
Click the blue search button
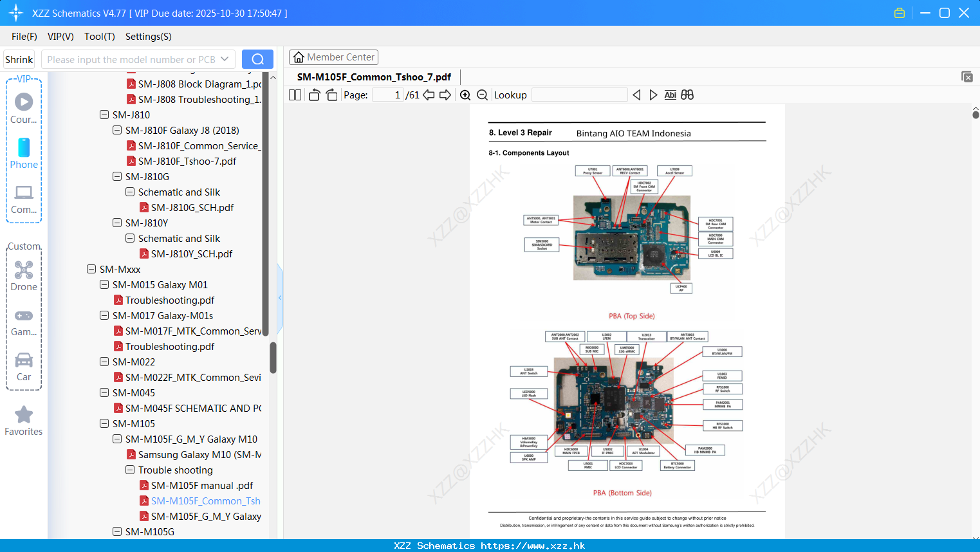257,59
